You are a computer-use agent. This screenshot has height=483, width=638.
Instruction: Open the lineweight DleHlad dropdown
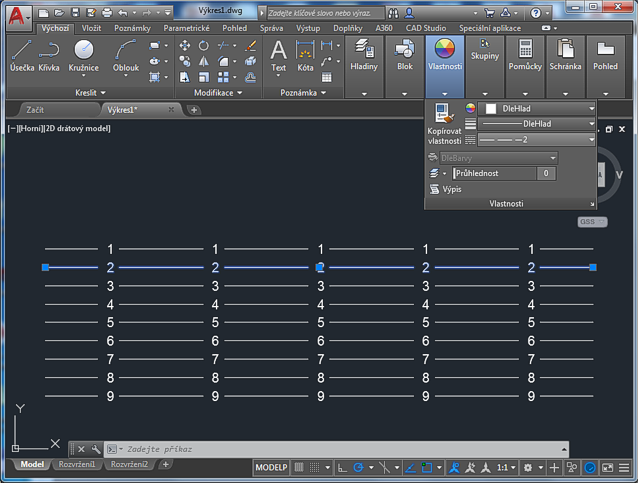coord(537,124)
